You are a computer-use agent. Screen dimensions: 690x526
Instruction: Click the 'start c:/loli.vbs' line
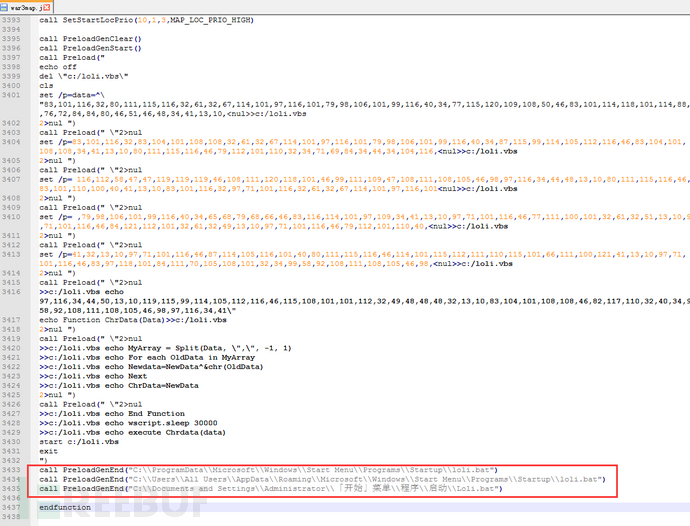point(79,442)
